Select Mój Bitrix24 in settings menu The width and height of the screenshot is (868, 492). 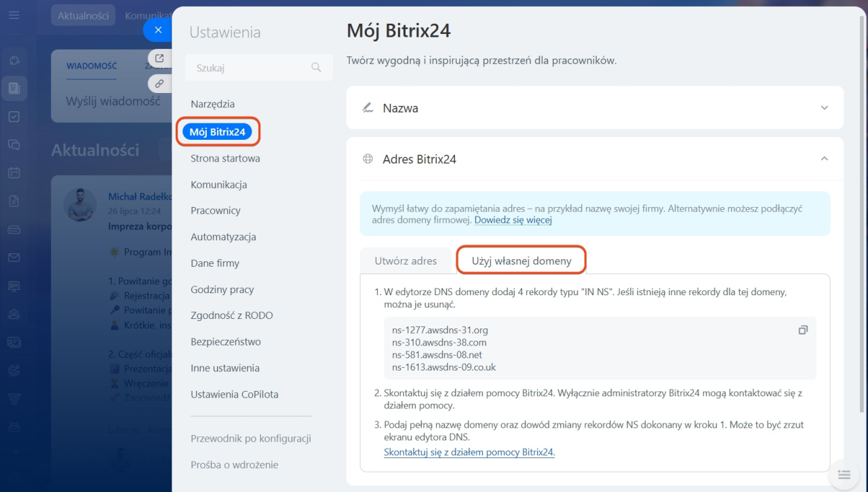coord(217,132)
